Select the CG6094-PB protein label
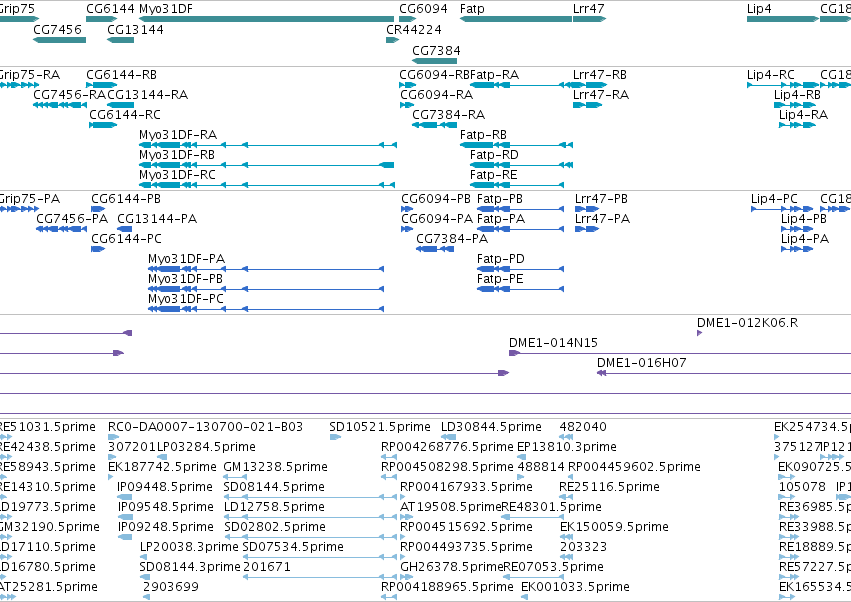 pyautogui.click(x=436, y=199)
